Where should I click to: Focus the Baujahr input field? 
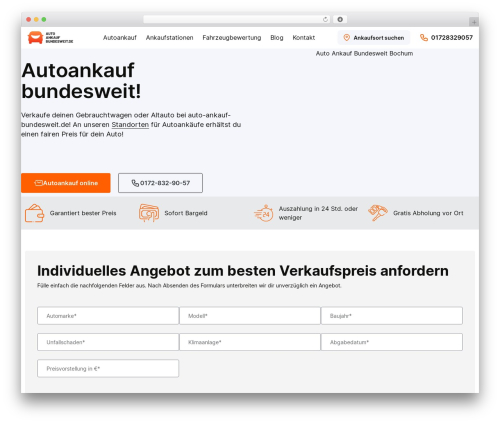tap(392, 316)
